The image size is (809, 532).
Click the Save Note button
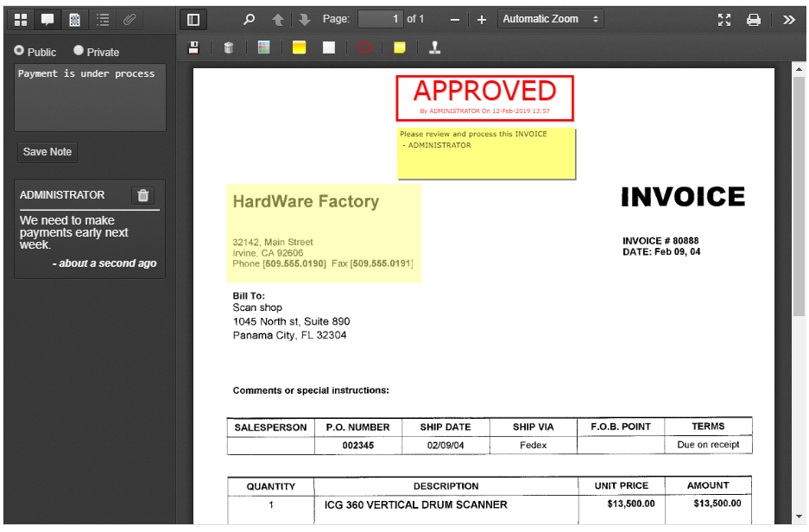point(47,152)
